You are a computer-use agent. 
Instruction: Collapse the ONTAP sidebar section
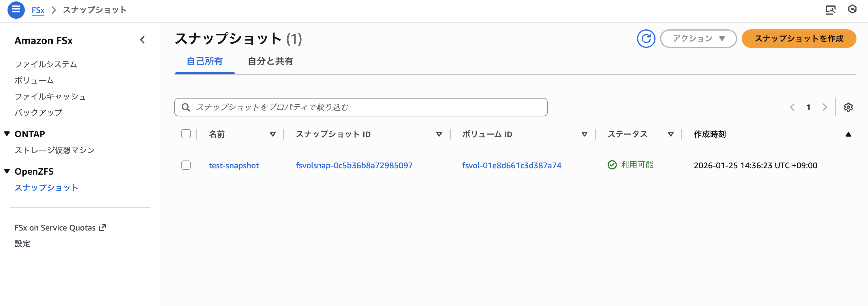(7, 134)
